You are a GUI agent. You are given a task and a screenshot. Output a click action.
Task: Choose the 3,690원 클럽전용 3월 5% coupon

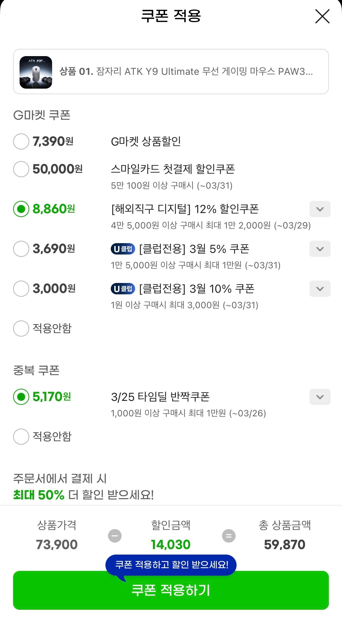click(21, 249)
